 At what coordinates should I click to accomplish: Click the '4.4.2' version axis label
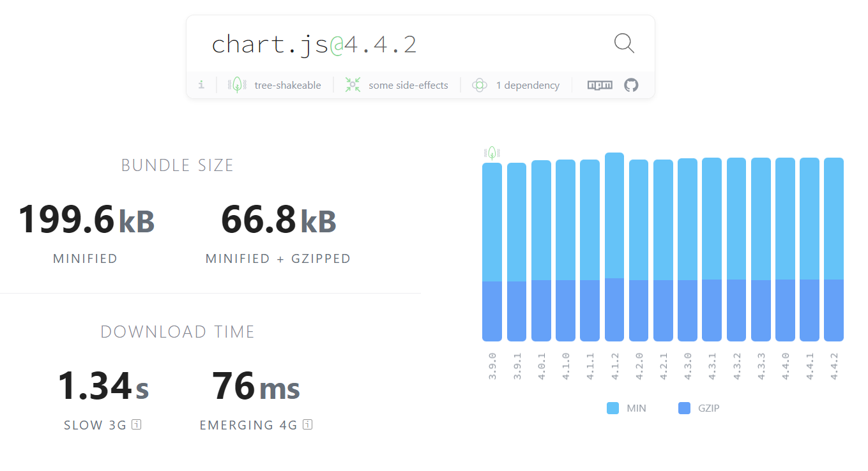(x=834, y=366)
